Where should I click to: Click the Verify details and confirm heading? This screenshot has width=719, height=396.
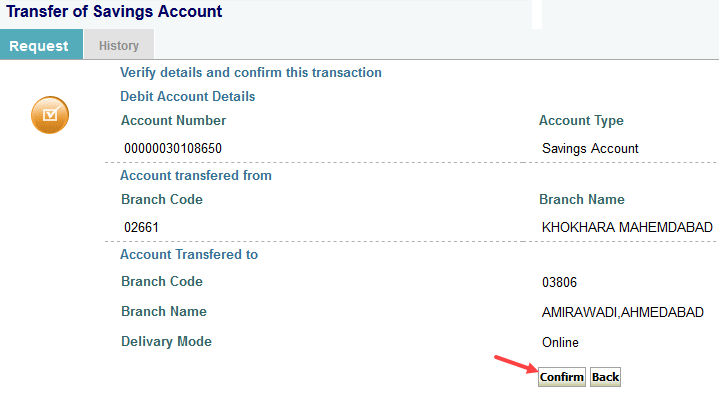[x=251, y=72]
